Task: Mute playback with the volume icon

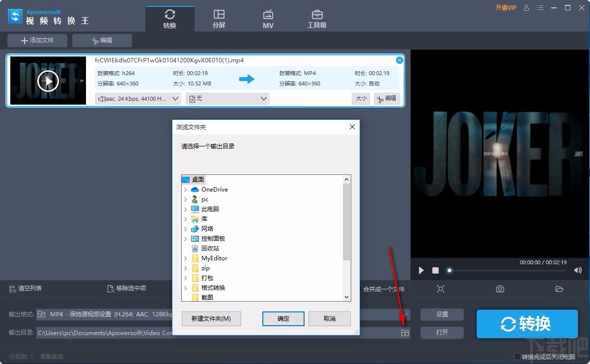Action: [x=577, y=270]
